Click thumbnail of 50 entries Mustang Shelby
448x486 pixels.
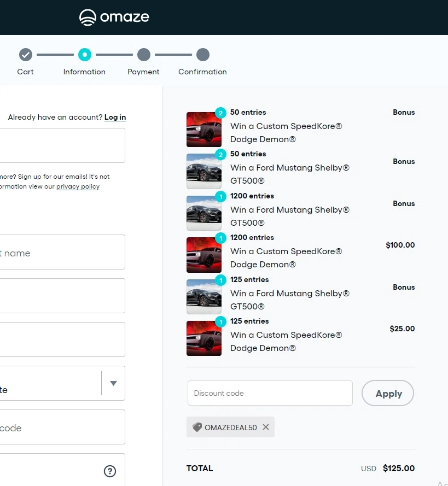[x=204, y=172]
